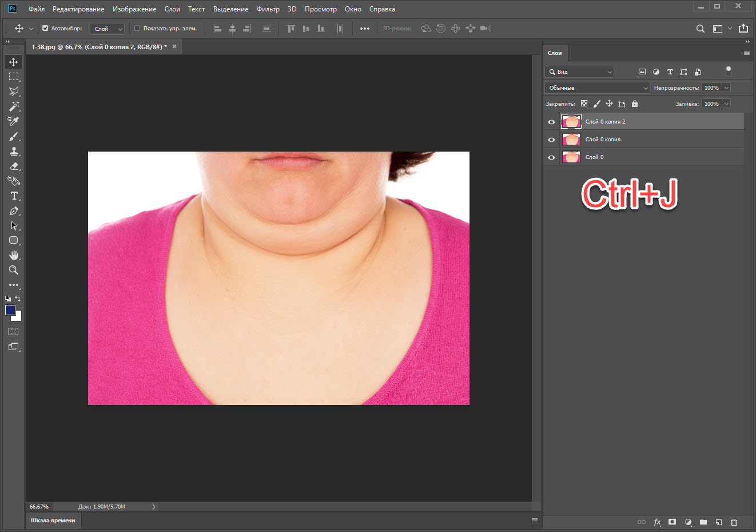Swap foreground and background colors

(18, 299)
